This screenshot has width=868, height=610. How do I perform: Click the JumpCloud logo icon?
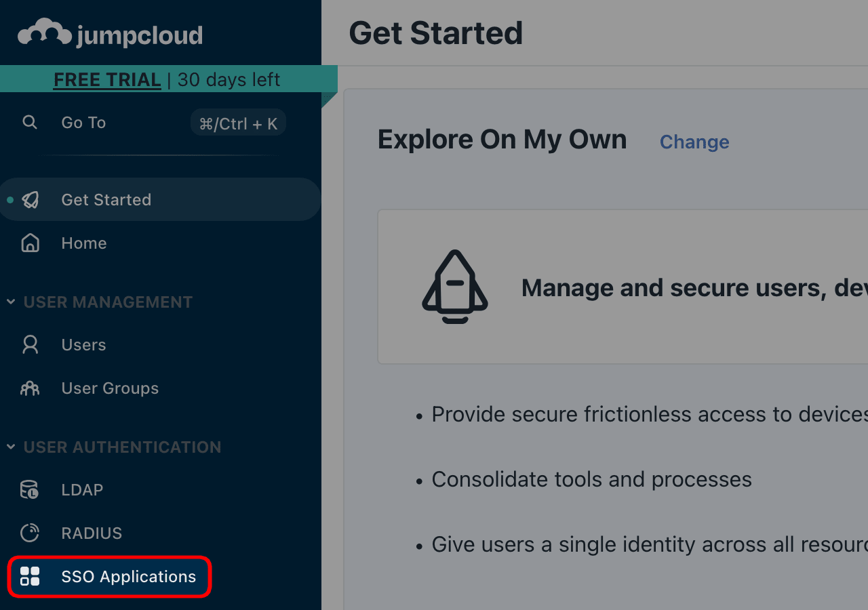[x=45, y=33]
